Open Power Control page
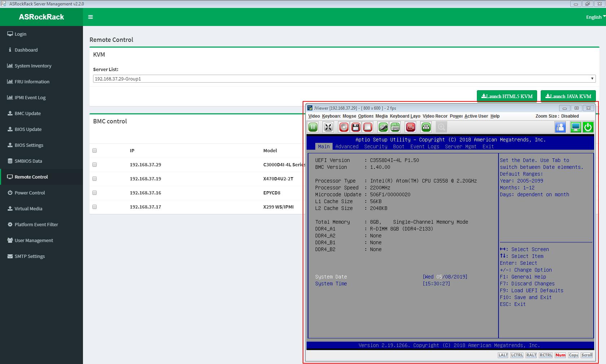The height and width of the screenshot is (364, 606). pos(41,193)
